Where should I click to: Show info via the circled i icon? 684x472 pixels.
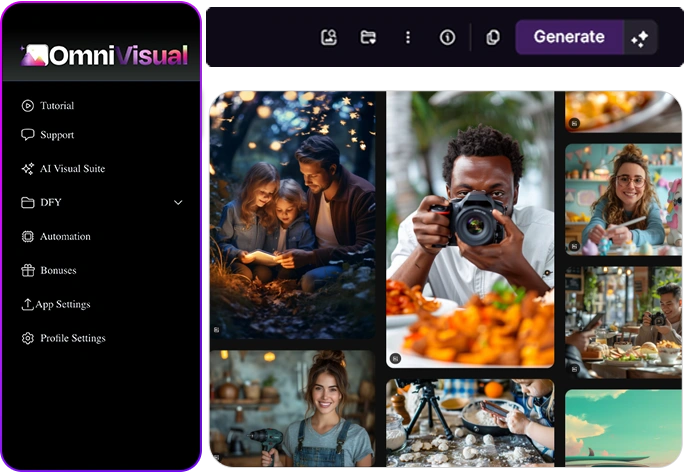pos(447,37)
